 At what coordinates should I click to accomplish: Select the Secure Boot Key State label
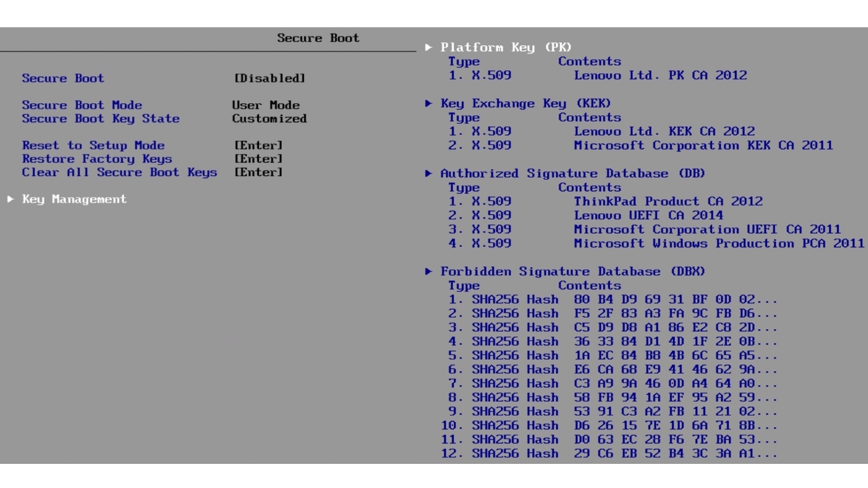pos(101,118)
